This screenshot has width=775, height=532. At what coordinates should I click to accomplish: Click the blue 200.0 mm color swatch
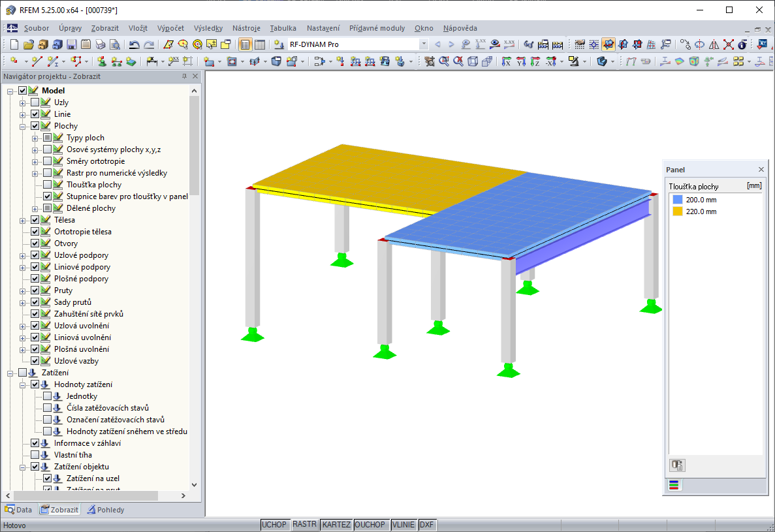pyautogui.click(x=678, y=200)
